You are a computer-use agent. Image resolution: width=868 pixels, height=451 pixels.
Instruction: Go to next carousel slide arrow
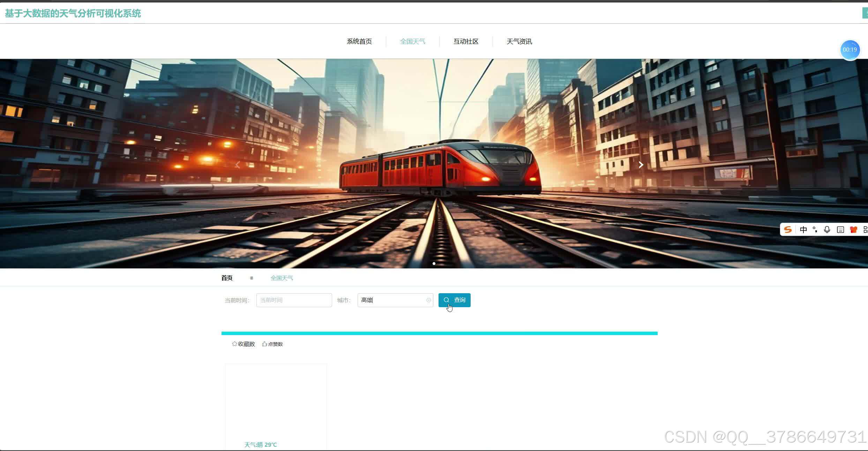click(641, 165)
